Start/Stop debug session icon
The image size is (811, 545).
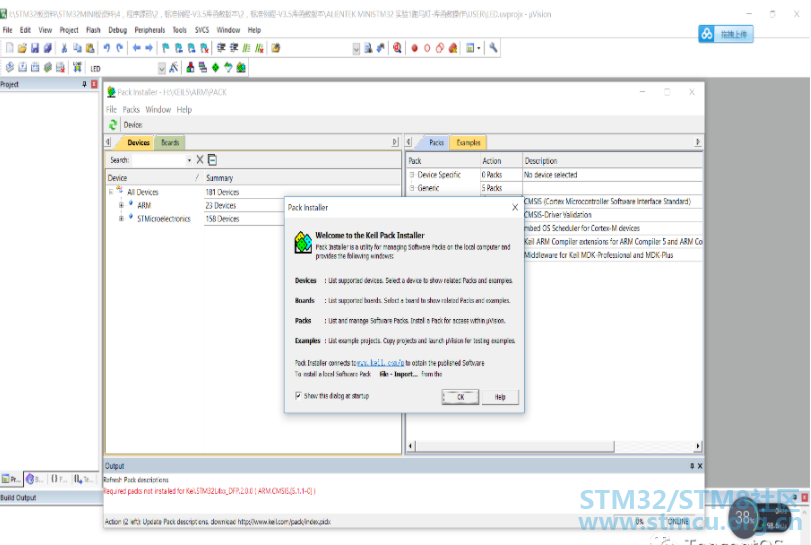(x=397, y=48)
